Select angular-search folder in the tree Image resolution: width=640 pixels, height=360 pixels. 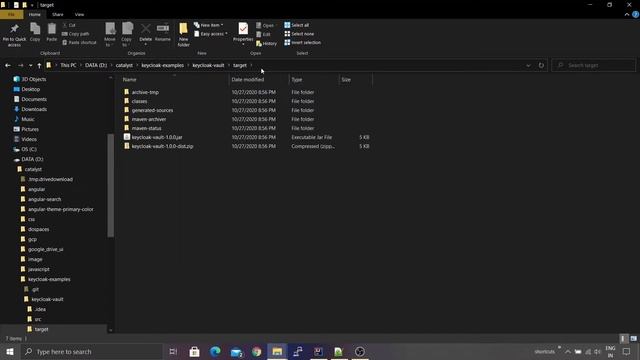pos(44,199)
